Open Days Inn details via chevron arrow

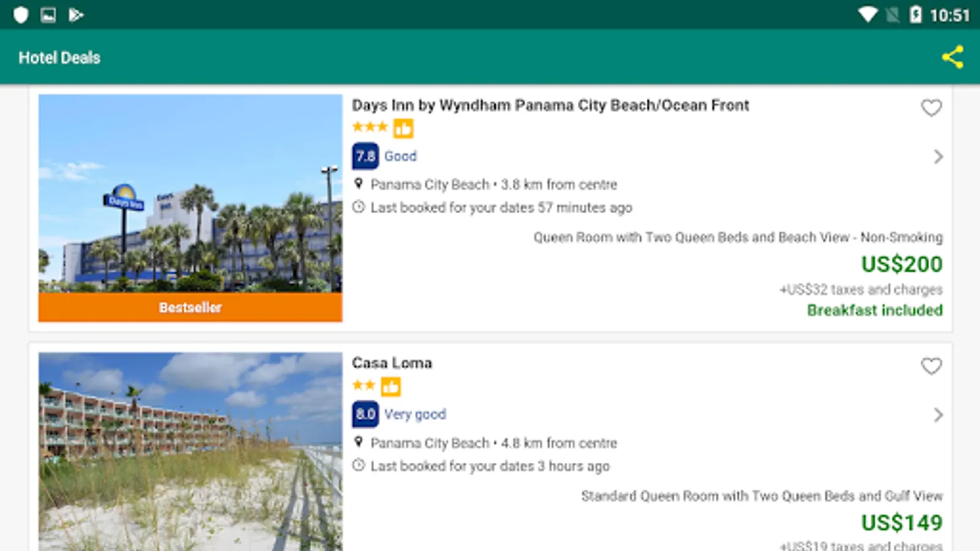[938, 157]
